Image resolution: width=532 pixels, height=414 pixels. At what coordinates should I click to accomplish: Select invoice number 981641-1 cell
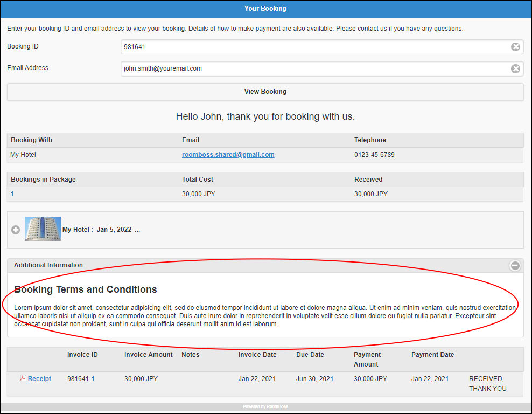tap(80, 379)
